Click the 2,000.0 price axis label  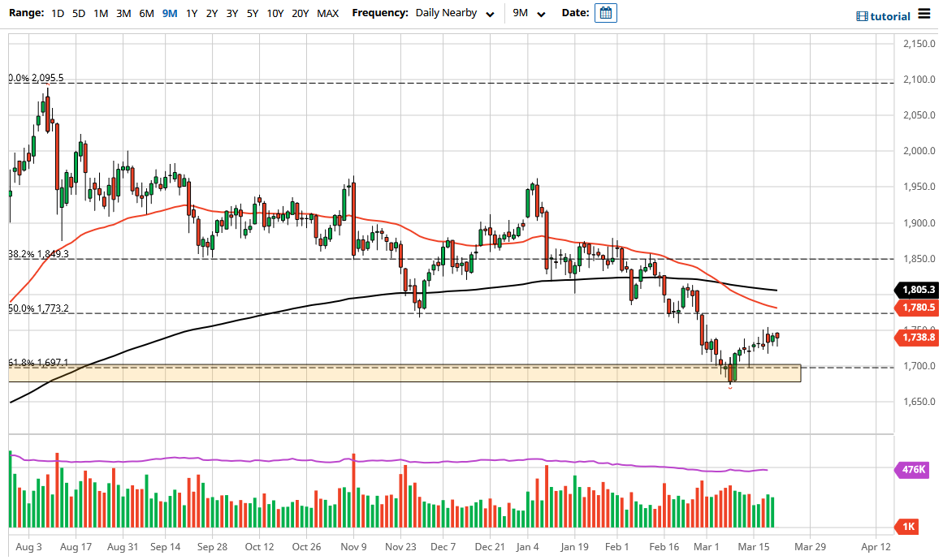[x=919, y=151]
